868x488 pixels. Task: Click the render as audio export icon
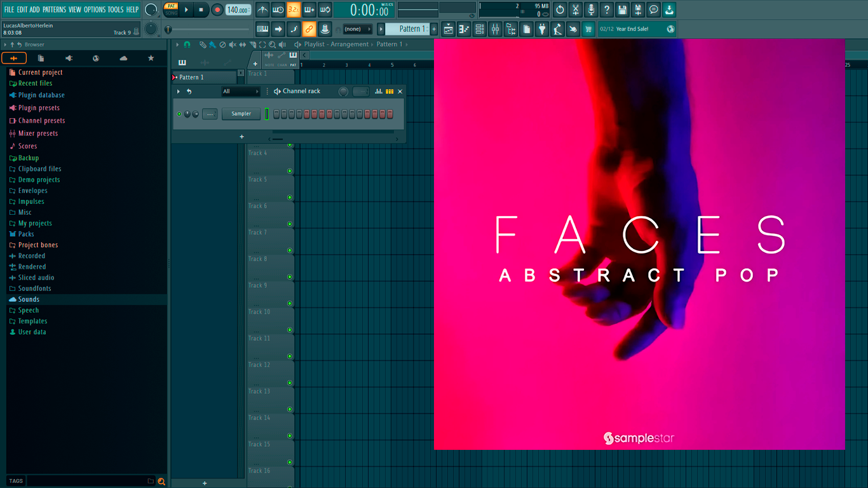coord(638,10)
